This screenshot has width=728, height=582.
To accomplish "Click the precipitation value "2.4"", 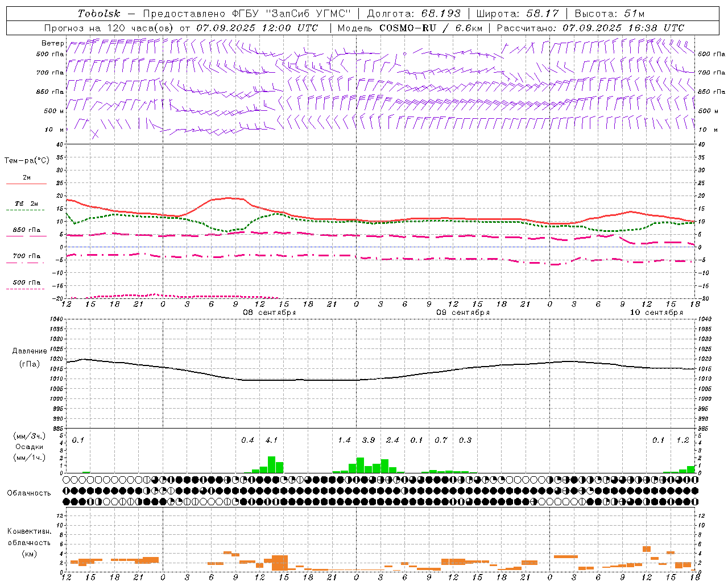I will [x=392, y=440].
